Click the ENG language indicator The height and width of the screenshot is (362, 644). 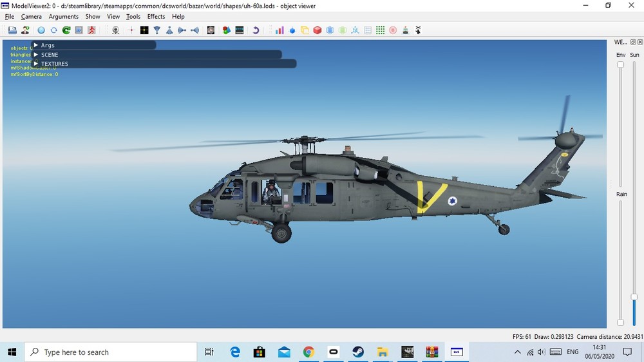pos(573,352)
